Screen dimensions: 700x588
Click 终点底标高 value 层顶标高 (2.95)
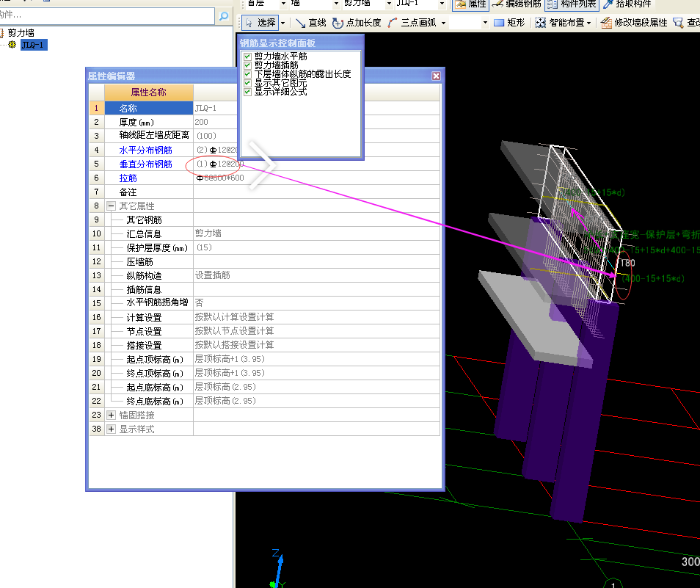pyautogui.click(x=316, y=401)
